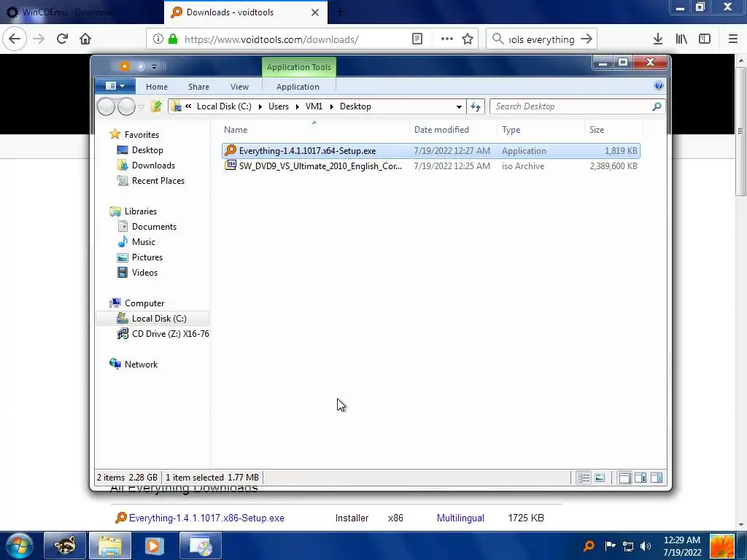The image size is (747, 560).
Task: Click the Firefox back arrow button
Action: click(15, 39)
